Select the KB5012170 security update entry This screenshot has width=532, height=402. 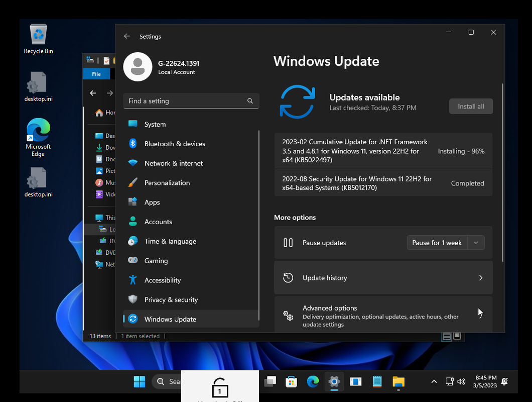[383, 183]
